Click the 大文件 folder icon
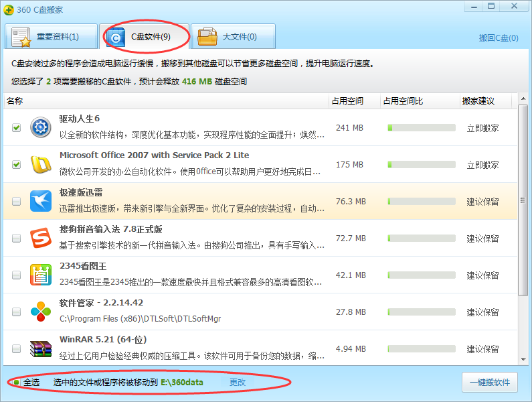Screen dimensions: 532x402 207,37
